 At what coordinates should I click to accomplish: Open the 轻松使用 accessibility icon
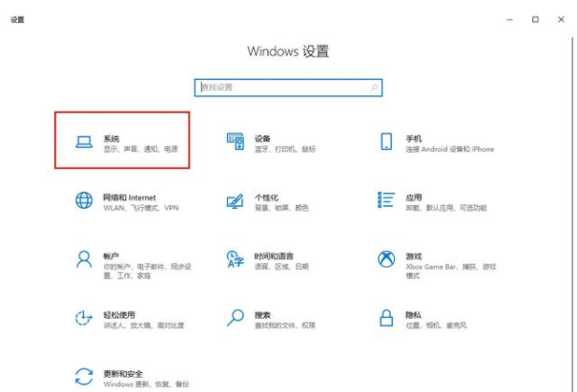point(84,318)
